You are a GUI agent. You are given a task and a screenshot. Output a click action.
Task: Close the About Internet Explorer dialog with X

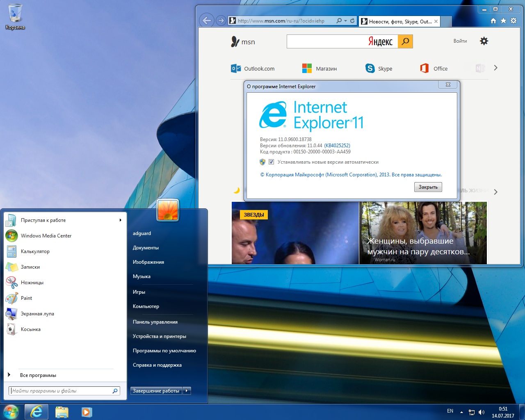[448, 84]
